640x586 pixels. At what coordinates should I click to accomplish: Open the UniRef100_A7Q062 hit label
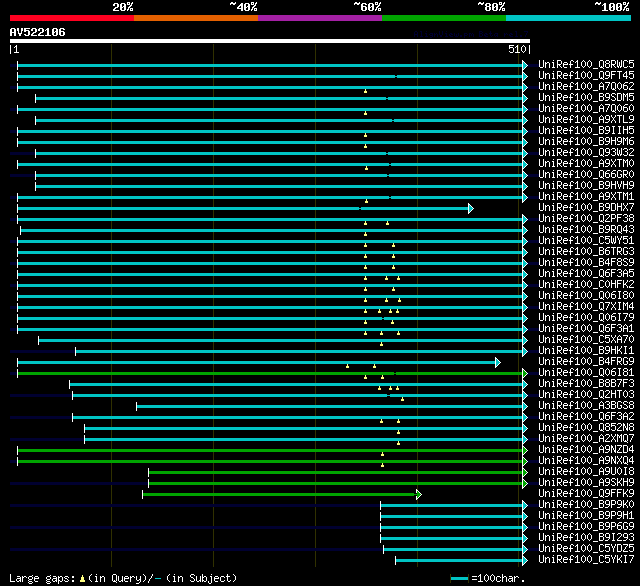coord(586,87)
